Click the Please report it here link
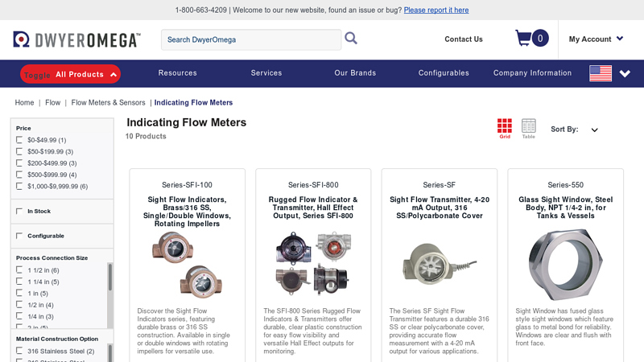Viewport: 644px width, 362px height. 436,10
